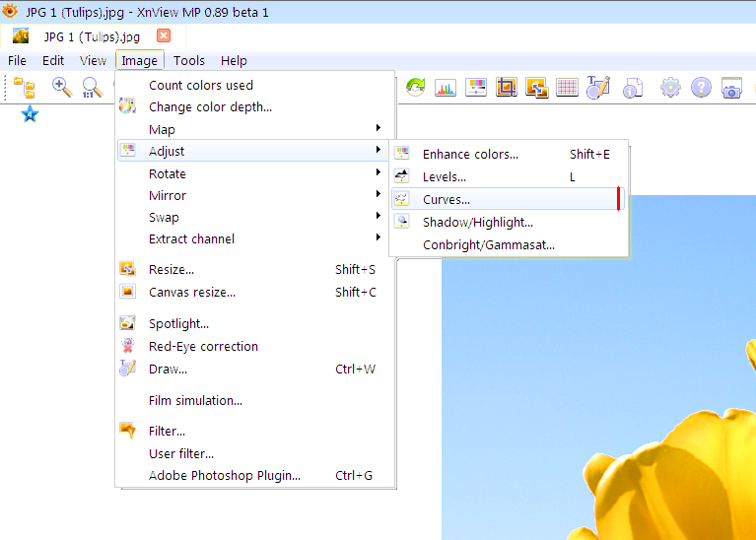This screenshot has height=540, width=756.
Task: Click the blue star favorites icon
Action: tap(30, 114)
